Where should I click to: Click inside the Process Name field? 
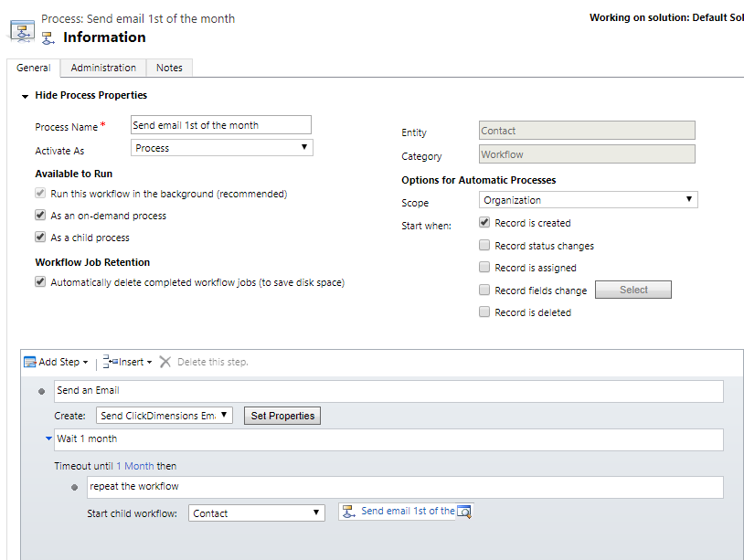pos(219,124)
